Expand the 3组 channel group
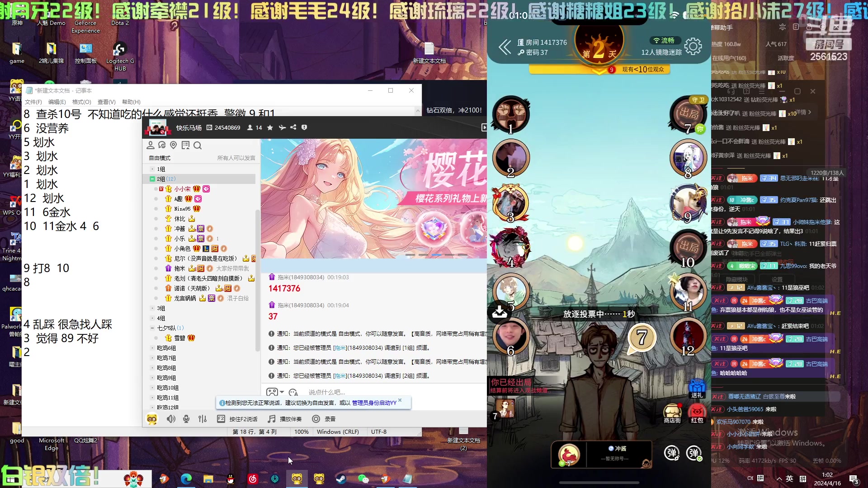The height and width of the screenshot is (488, 868). (152, 308)
